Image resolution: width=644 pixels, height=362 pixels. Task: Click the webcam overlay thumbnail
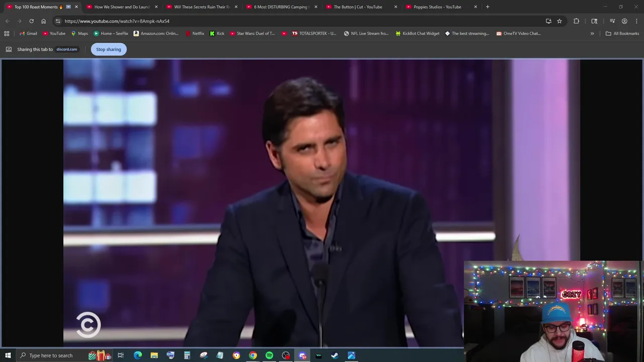(552, 311)
